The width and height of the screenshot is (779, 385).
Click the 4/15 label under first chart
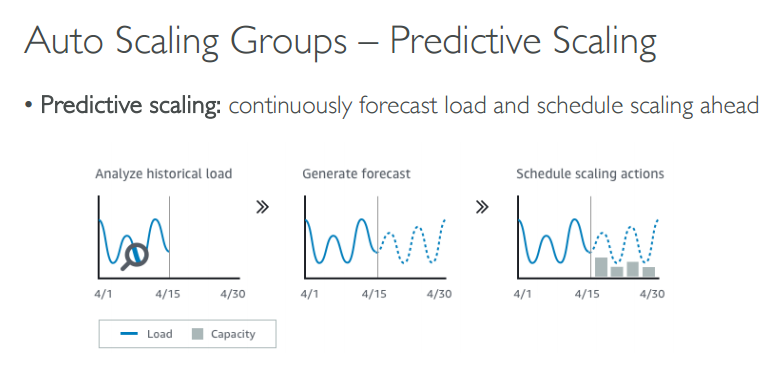pos(167,294)
